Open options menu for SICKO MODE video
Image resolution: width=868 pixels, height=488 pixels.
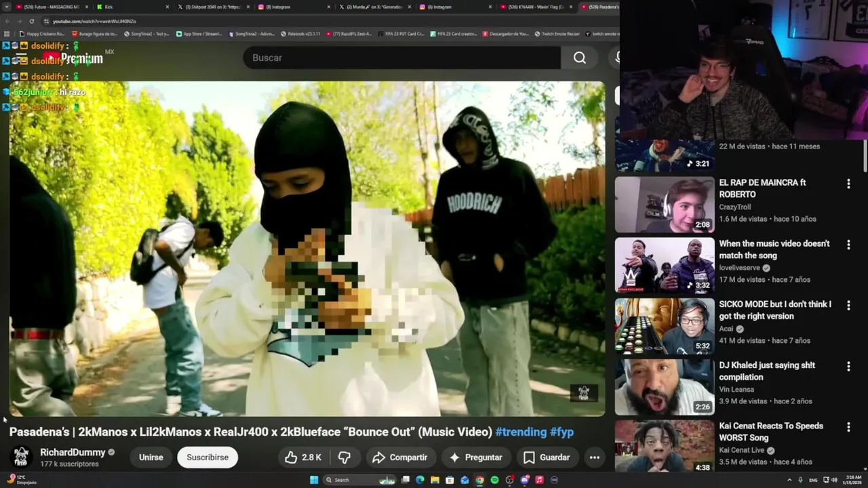tap(848, 306)
